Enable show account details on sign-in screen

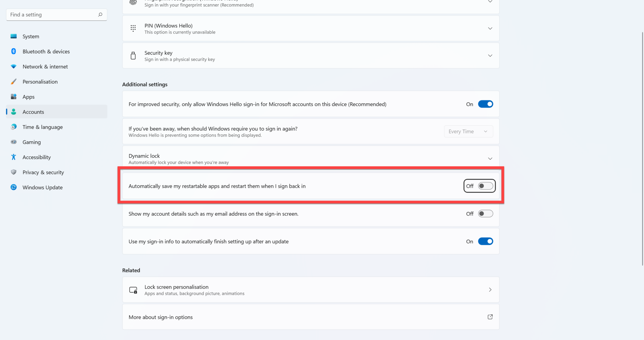(x=485, y=214)
